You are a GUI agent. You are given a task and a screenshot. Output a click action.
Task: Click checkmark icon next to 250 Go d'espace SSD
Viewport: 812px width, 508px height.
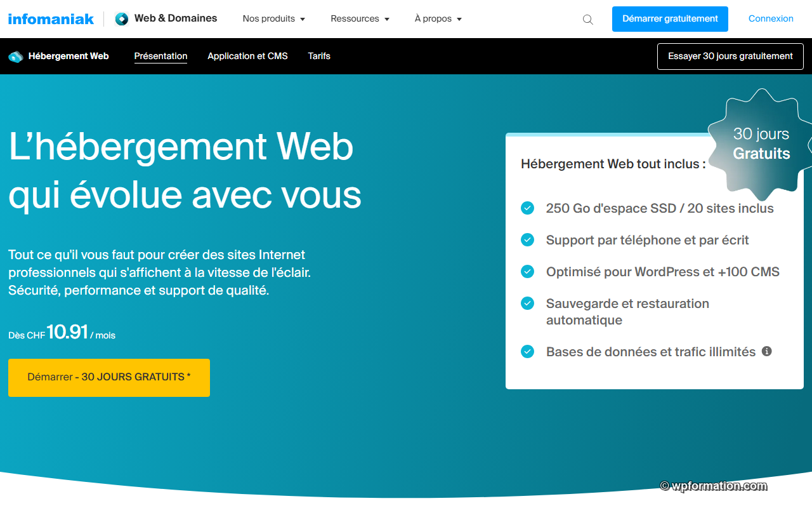[527, 208]
